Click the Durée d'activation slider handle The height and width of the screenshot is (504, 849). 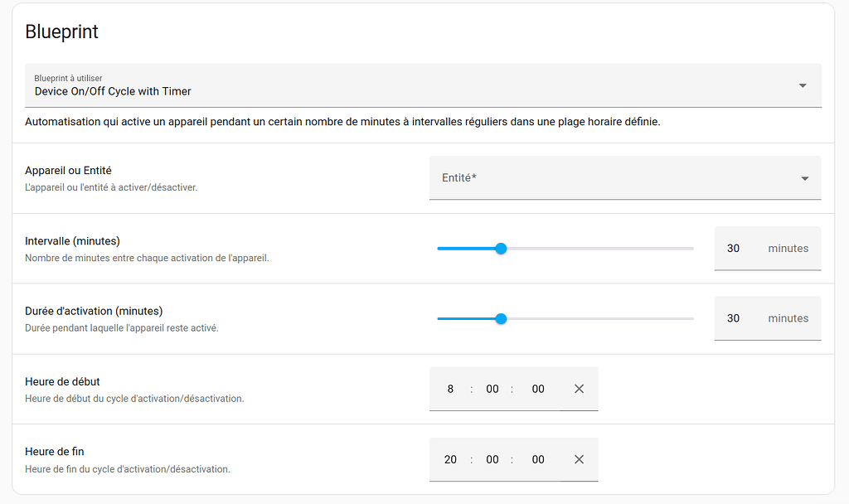[501, 318]
